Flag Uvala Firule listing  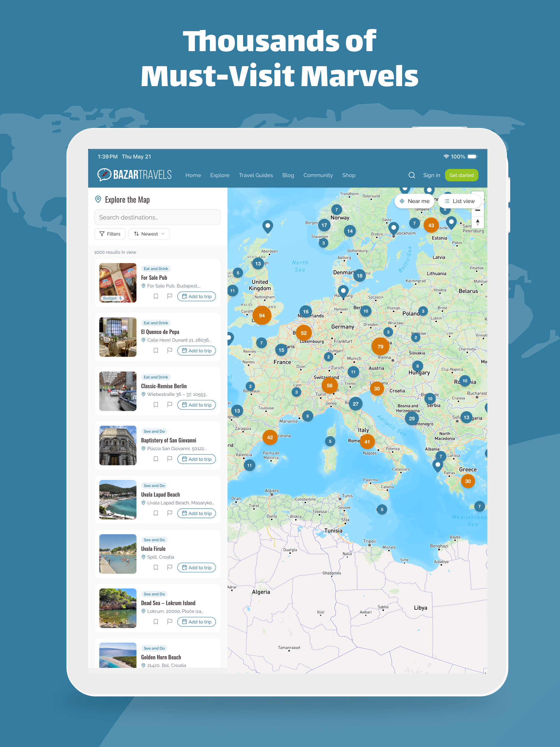coord(170,567)
